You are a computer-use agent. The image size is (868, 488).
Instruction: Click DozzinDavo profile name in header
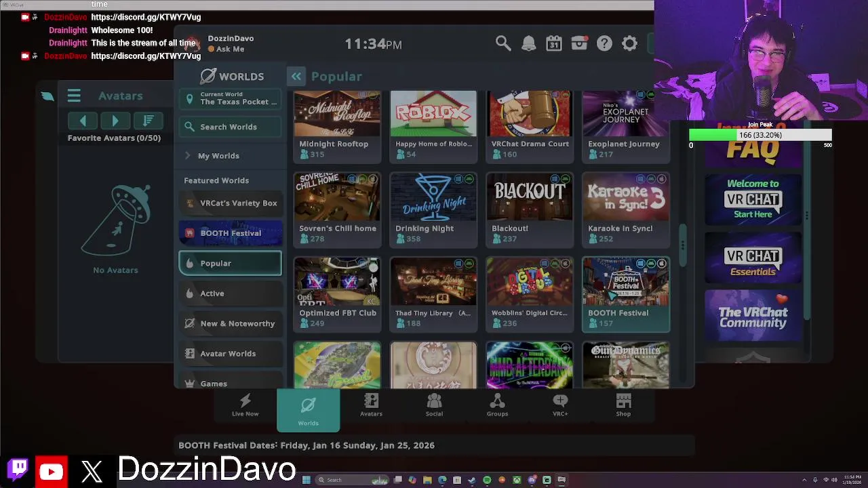pyautogui.click(x=231, y=39)
